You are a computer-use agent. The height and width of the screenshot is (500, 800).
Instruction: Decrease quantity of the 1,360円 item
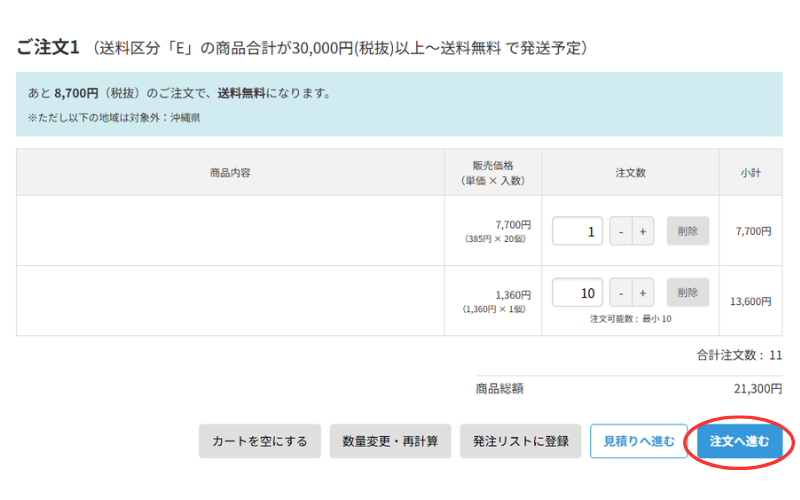click(621, 293)
